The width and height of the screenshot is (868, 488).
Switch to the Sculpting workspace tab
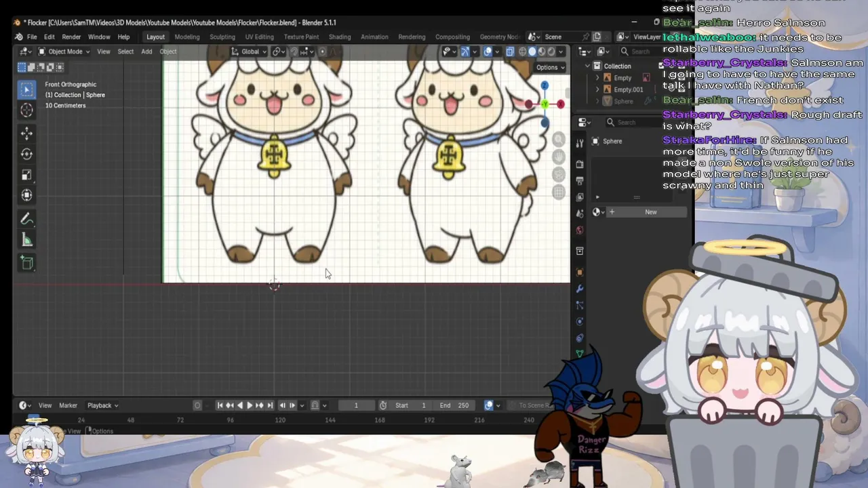222,37
